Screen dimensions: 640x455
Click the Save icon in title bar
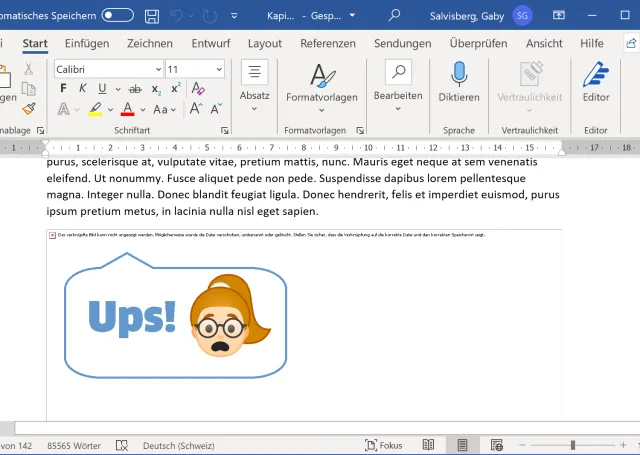(x=151, y=16)
